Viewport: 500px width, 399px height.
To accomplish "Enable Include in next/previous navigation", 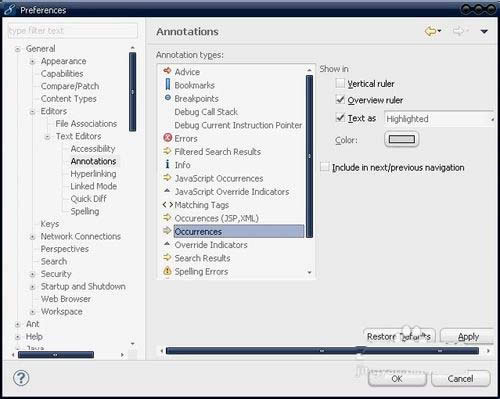I will 325,166.
